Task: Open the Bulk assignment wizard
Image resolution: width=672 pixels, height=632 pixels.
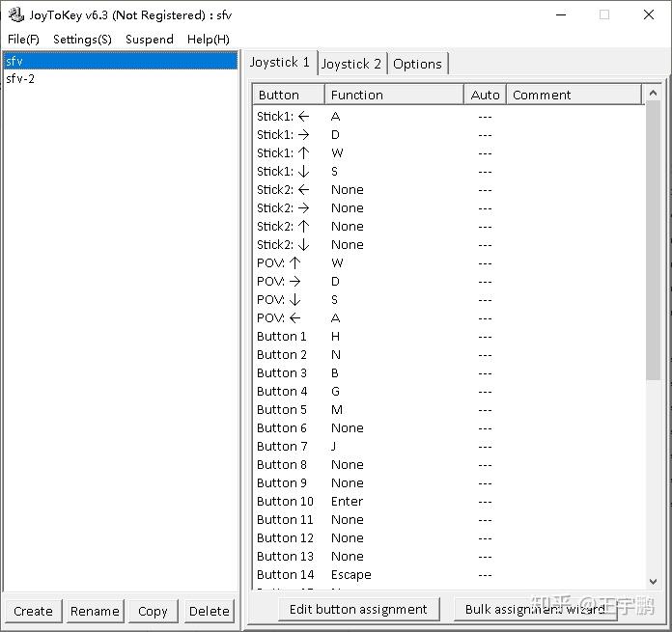Action: (535, 609)
